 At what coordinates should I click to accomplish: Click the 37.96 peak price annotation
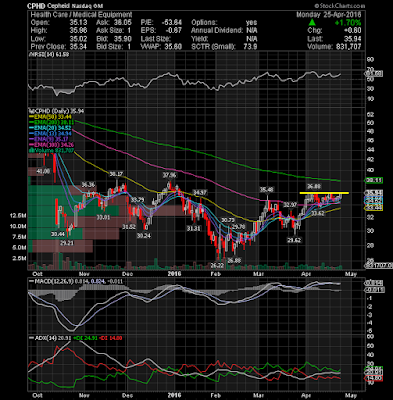click(x=169, y=175)
